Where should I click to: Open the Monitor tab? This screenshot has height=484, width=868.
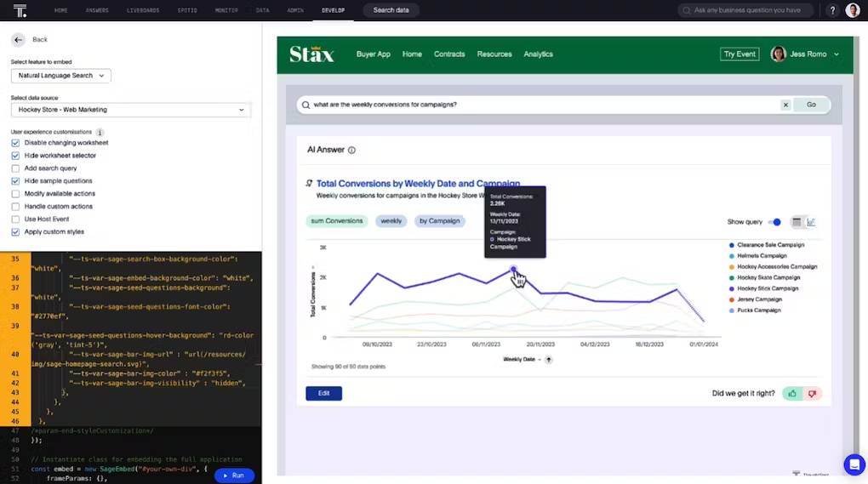point(226,10)
